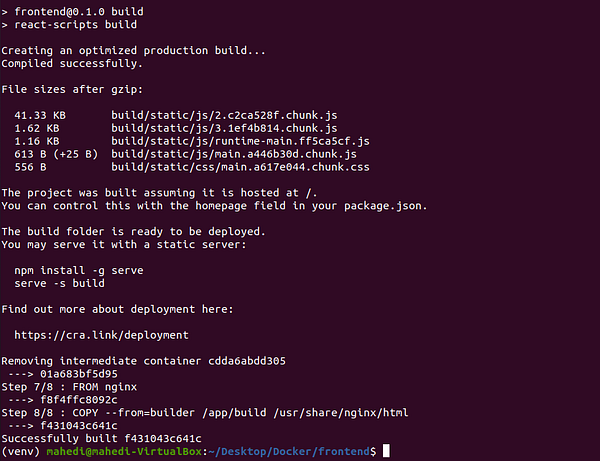This screenshot has width=600, height=461.
Task: Click the https://cra.link/deployment URL
Action: (101, 335)
